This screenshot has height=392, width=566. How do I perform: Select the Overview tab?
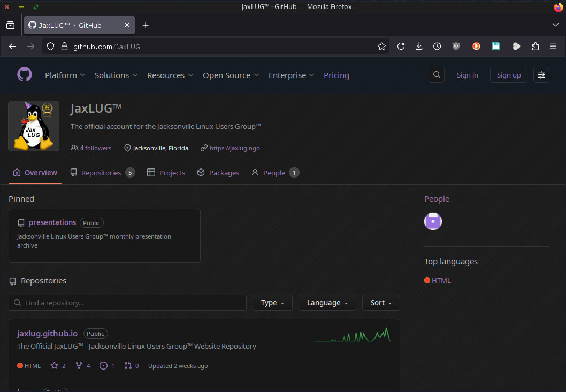tap(35, 173)
